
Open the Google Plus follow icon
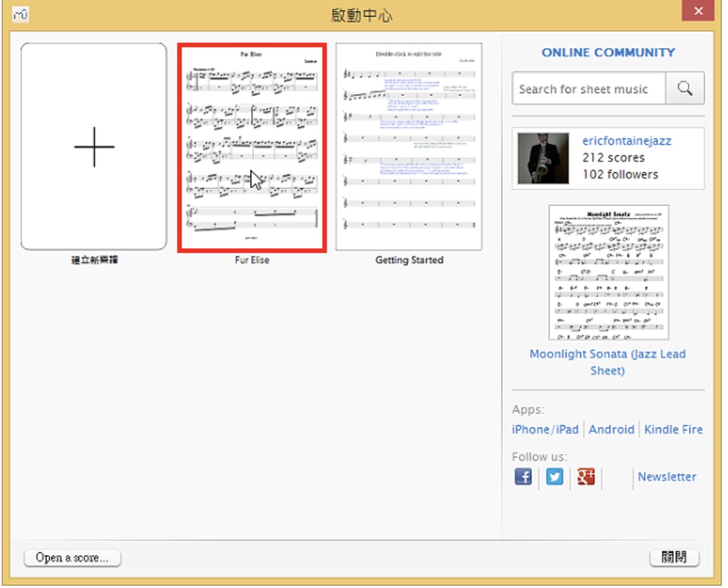[586, 477]
